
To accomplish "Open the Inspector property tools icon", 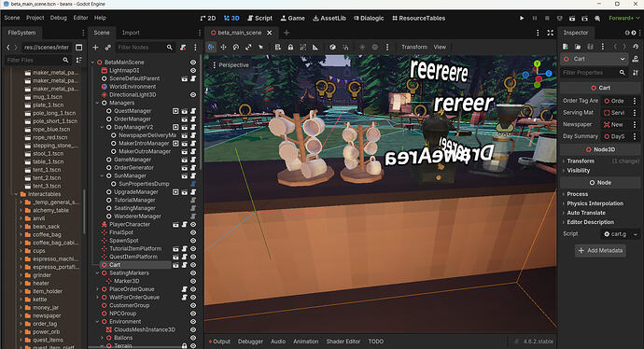I will pyautogui.click(x=636, y=73).
